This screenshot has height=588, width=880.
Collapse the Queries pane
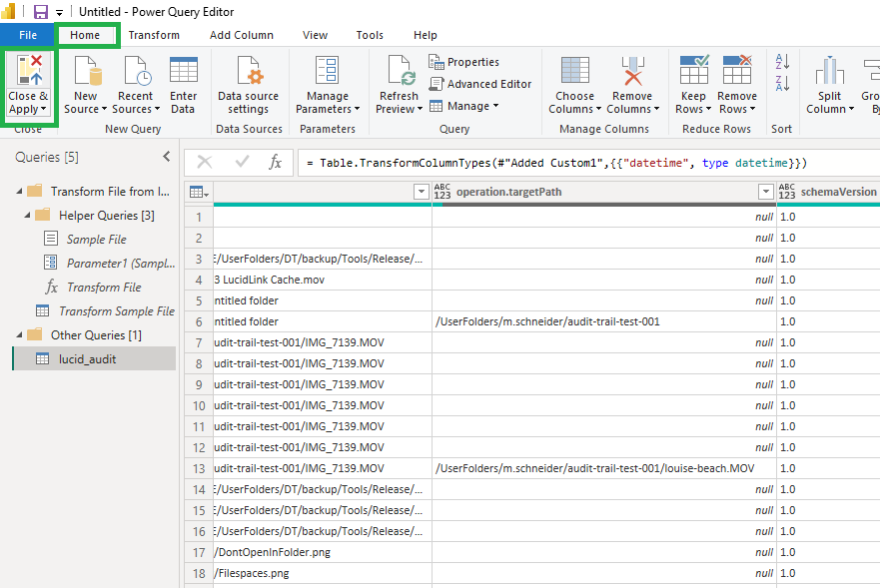coord(167,157)
